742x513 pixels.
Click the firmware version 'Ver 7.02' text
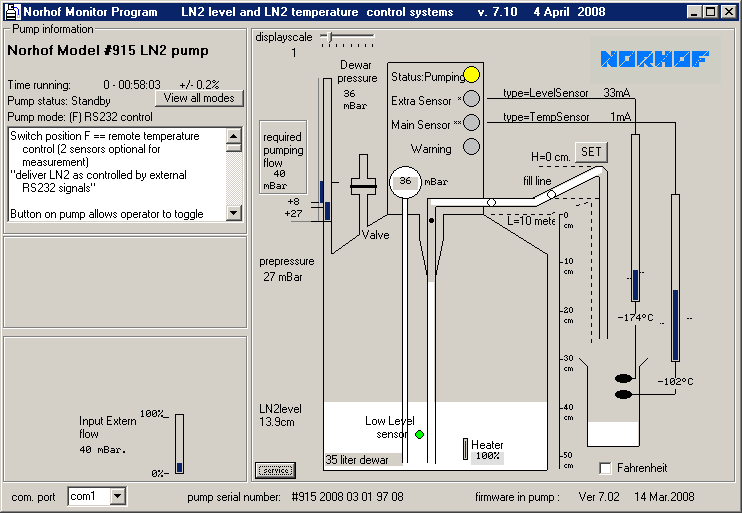coord(599,496)
